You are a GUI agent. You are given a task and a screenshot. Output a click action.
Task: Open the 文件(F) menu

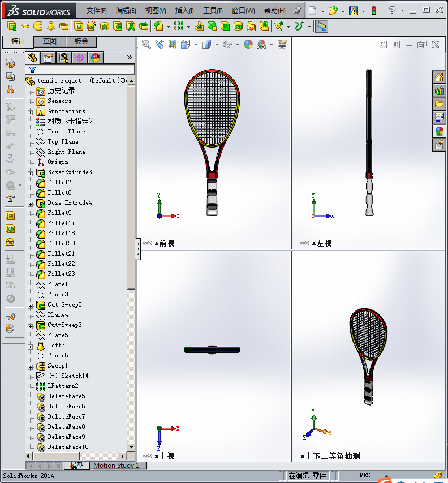tap(96, 11)
